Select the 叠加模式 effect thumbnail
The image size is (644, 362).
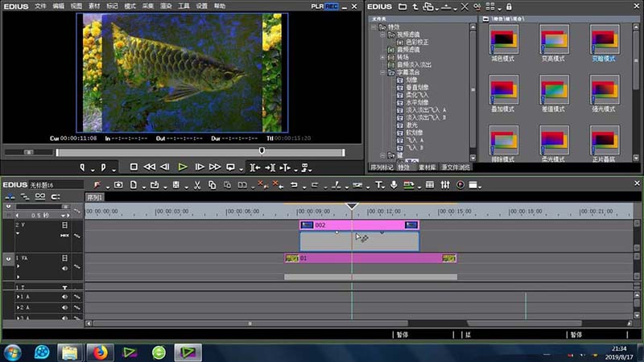pos(505,91)
